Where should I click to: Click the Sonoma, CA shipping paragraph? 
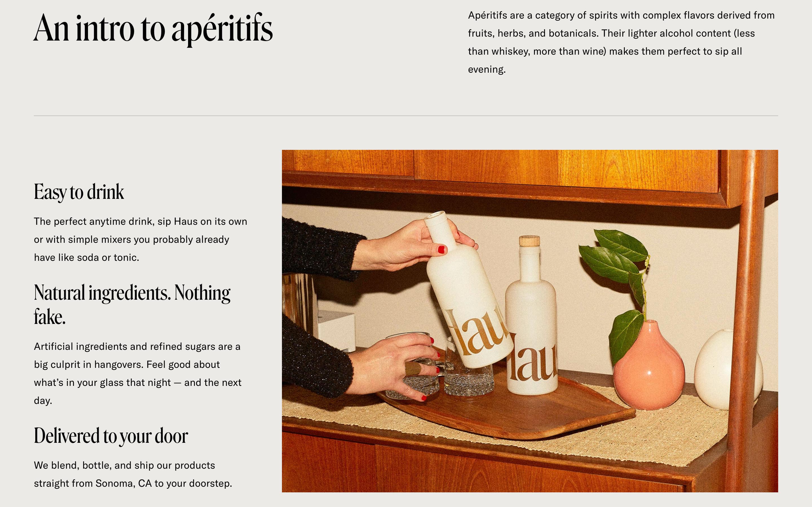point(133,475)
